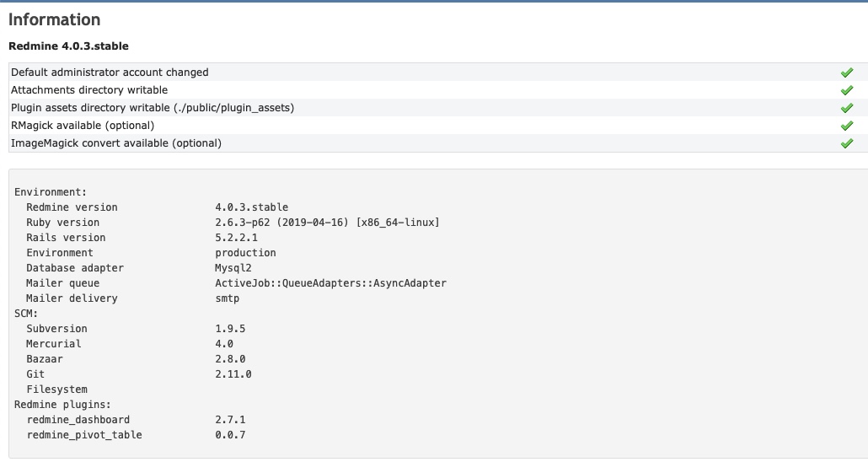Click the ImageMagick convert available (optional) text
Screen dimensions: 868x462
pyautogui.click(x=116, y=143)
